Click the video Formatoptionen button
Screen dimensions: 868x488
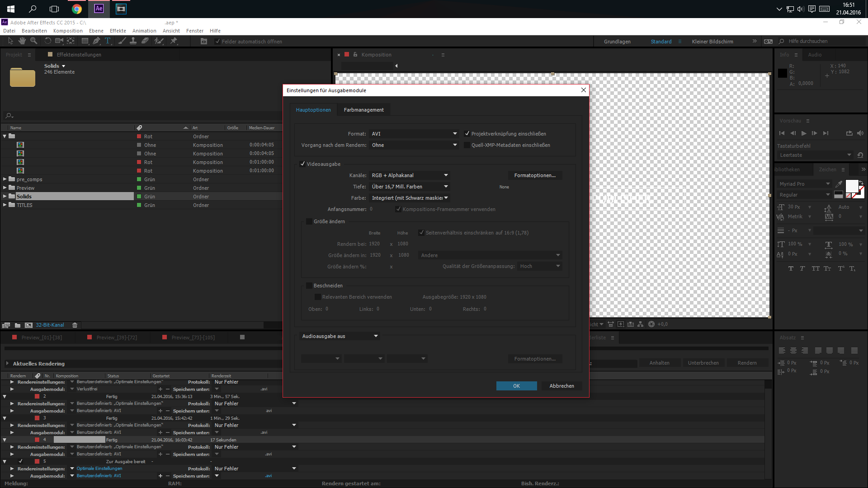tap(535, 175)
